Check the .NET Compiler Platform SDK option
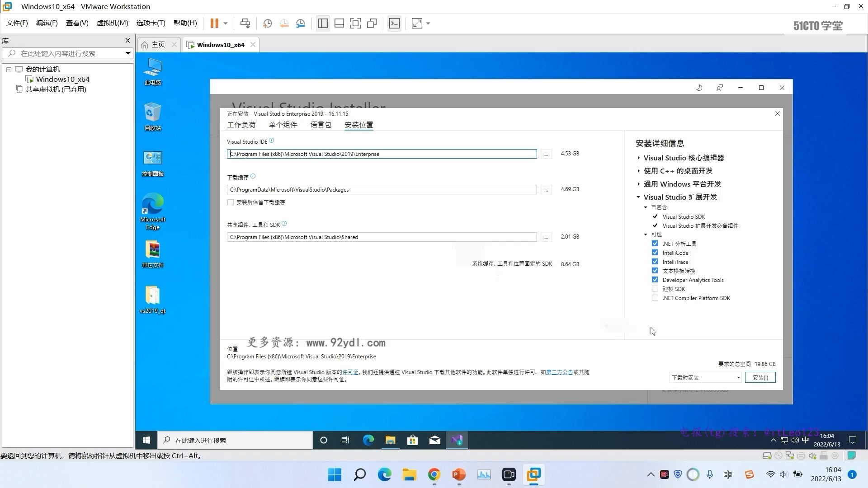This screenshot has width=868, height=488. 655,298
